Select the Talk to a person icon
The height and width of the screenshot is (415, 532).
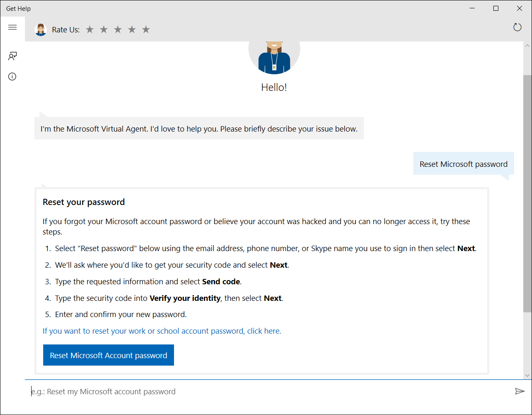tap(12, 56)
